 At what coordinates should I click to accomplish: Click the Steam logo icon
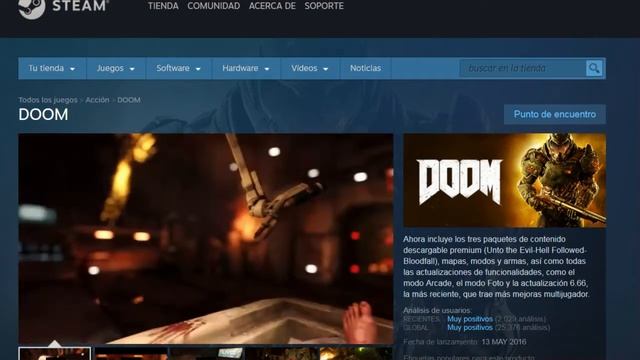(31, 8)
